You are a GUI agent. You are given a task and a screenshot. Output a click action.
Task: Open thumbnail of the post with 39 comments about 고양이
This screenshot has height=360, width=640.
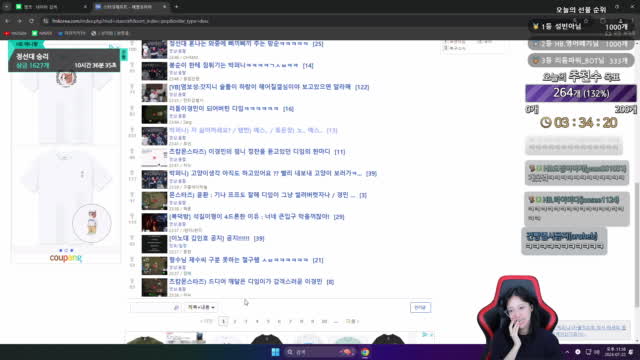click(154, 179)
